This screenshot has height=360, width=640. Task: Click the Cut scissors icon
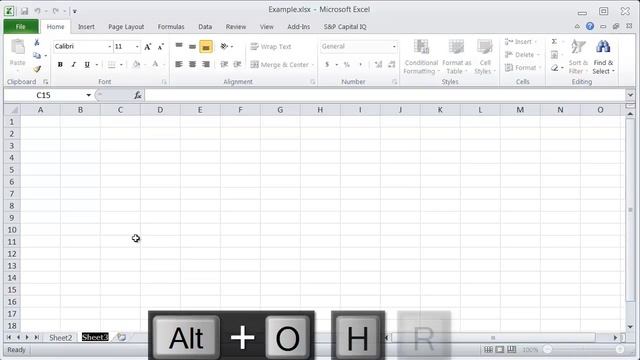coord(37,42)
